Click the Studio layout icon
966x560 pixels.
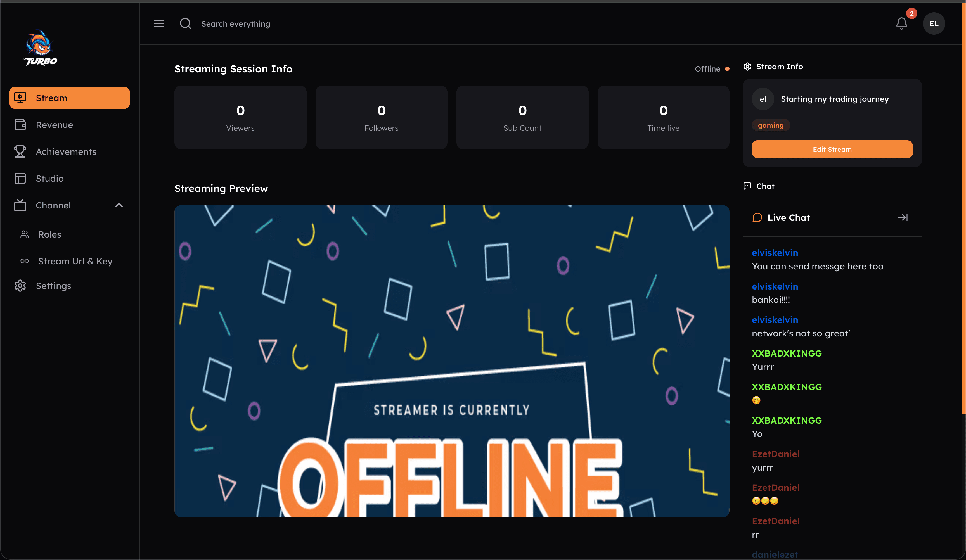[20, 178]
